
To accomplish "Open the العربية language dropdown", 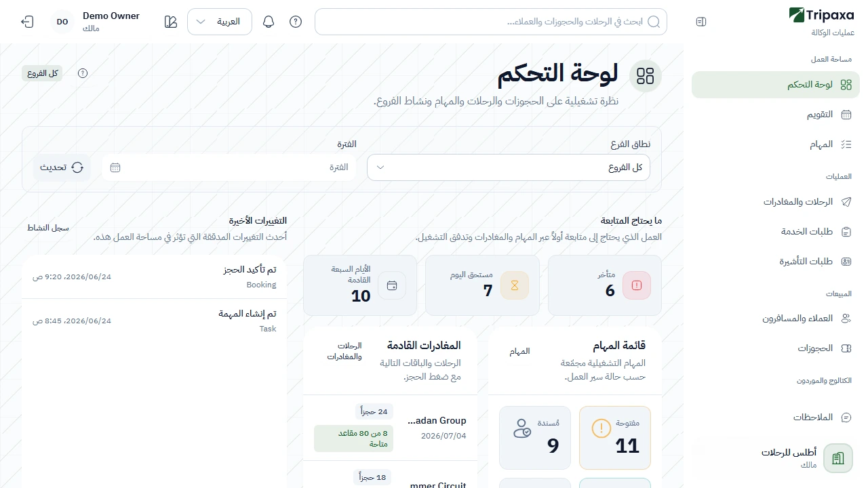I will tap(220, 22).
